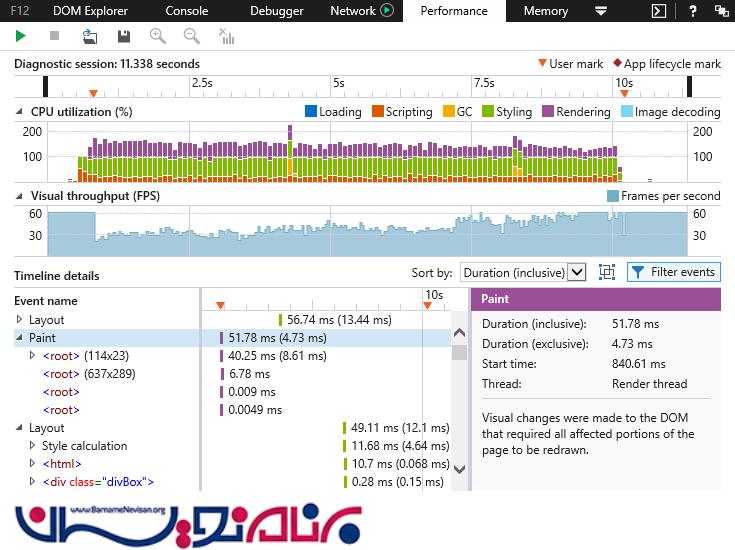Zoom in on the timeline

click(x=157, y=36)
